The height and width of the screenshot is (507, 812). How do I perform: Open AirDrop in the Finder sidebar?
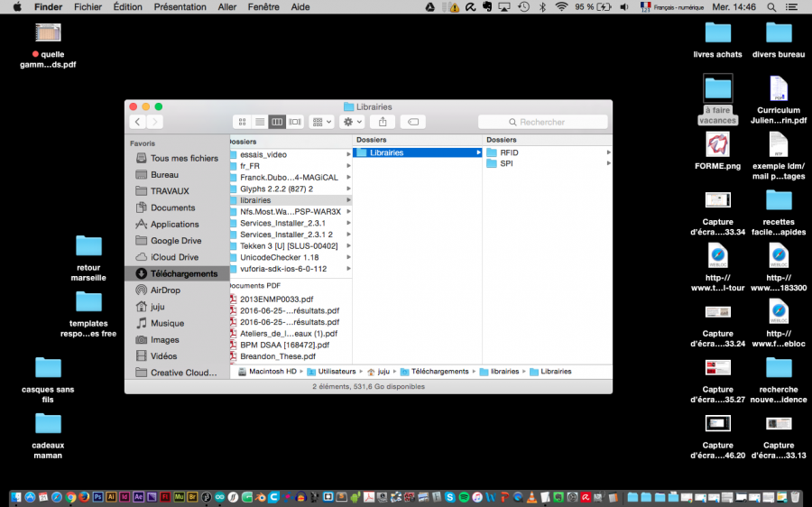click(164, 290)
